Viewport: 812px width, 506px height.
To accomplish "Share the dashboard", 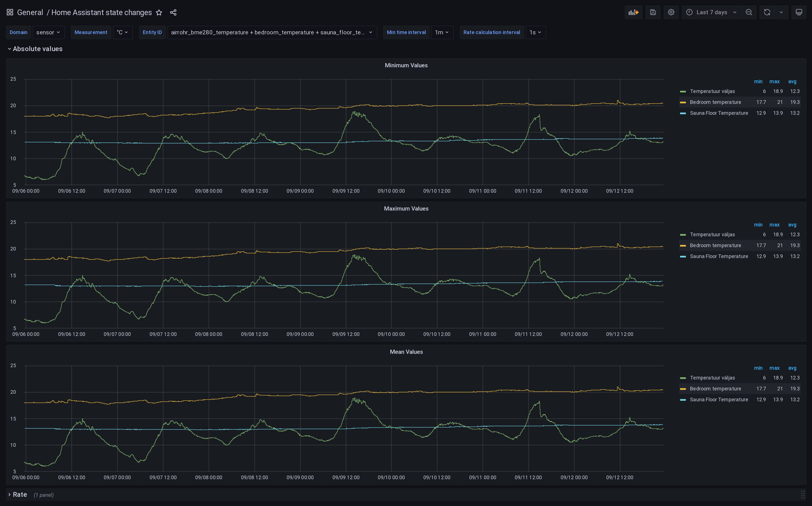I will click(x=173, y=13).
